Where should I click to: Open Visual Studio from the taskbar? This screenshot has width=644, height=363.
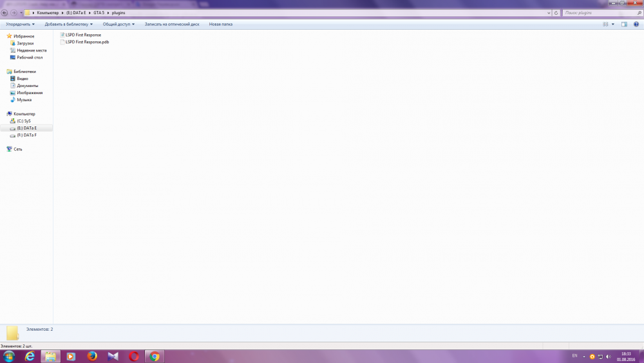pyautogui.click(x=113, y=357)
